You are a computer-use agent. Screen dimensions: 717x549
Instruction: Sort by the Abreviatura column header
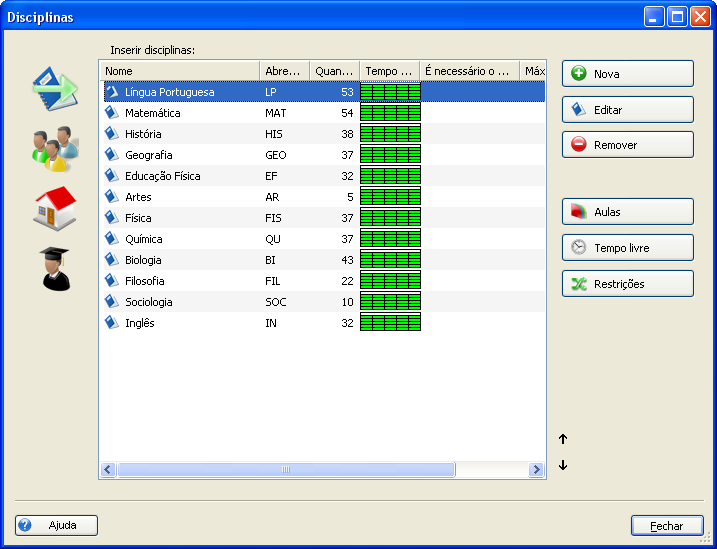(284, 71)
